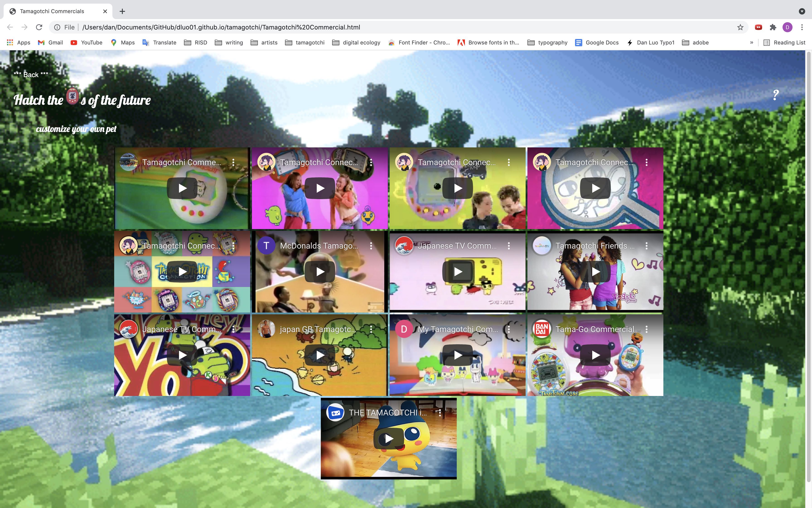Open more options on japan GB Tamagotchi video
Screen dimensions: 812x508
[x=371, y=329]
